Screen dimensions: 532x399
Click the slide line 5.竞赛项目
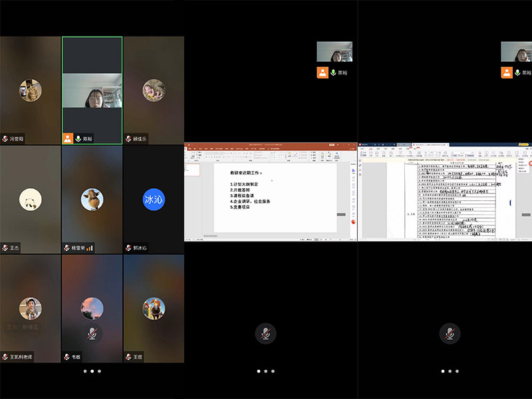pyautogui.click(x=240, y=207)
